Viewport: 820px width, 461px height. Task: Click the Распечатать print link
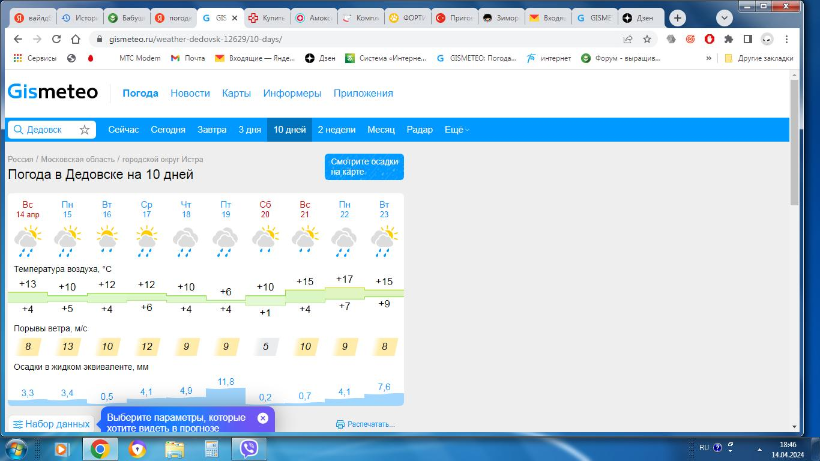tap(365, 424)
